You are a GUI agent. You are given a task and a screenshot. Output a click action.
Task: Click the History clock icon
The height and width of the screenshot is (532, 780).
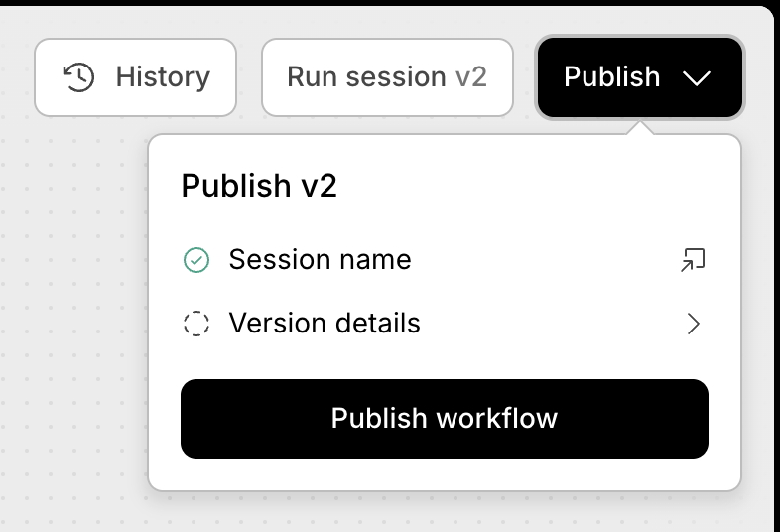click(78, 77)
